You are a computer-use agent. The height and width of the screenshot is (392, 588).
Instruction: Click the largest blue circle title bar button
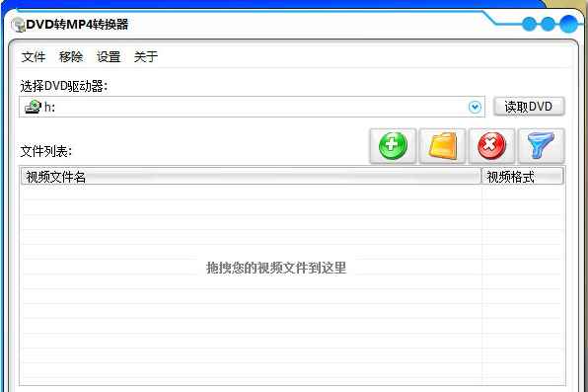[x=569, y=24]
